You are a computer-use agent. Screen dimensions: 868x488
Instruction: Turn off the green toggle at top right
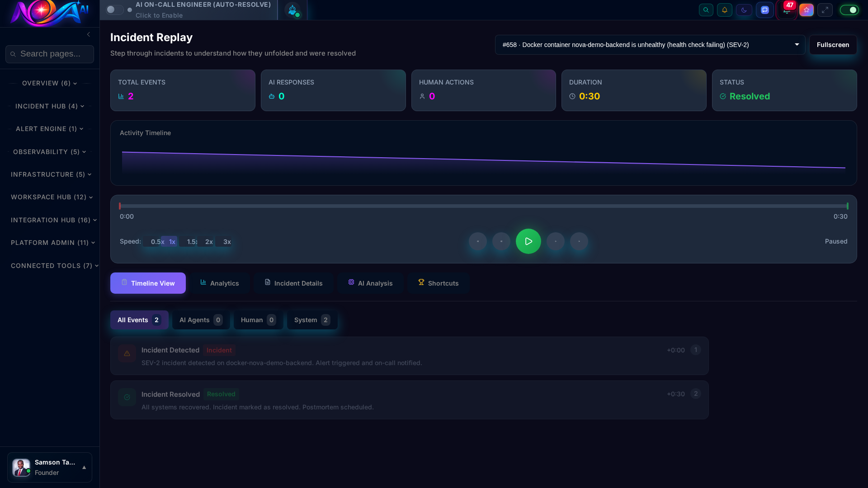click(849, 9)
